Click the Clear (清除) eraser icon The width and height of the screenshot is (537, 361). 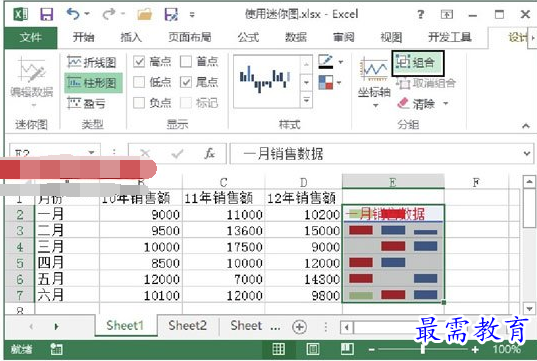[x=403, y=103]
